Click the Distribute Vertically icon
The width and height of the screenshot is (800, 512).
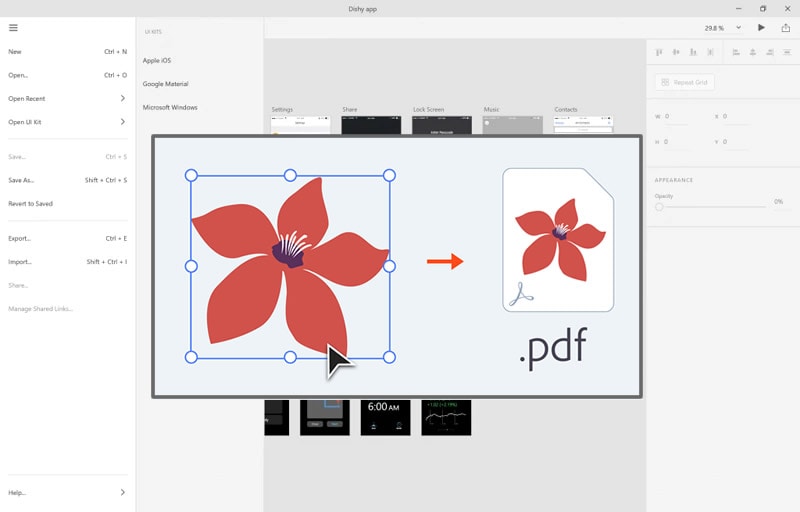point(787,52)
